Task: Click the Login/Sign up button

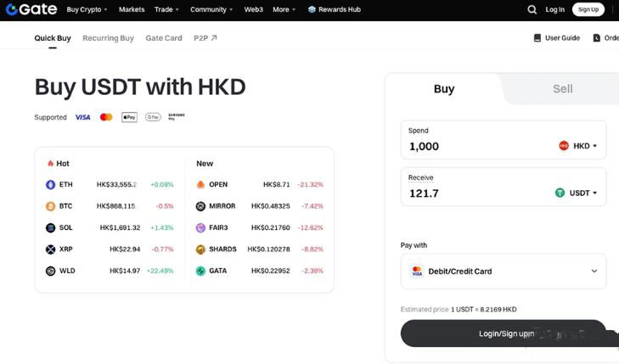Action: 503,333
